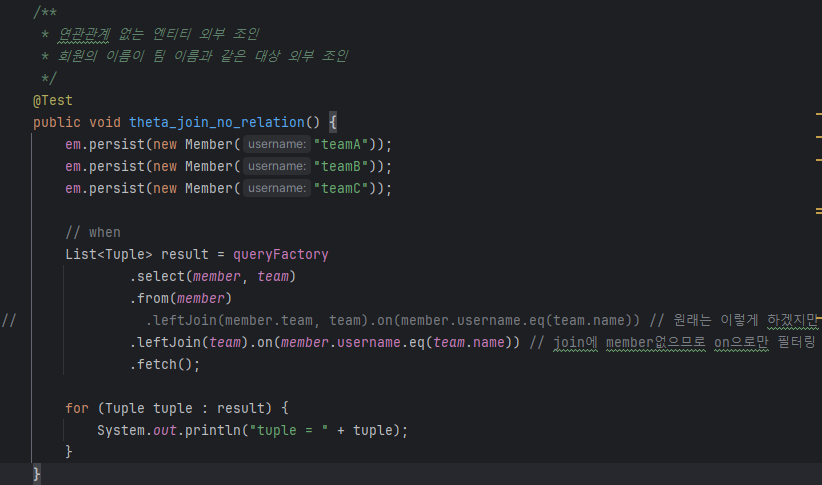The height and width of the screenshot is (485, 822).
Task: Click the "teamB" string literal
Action: [341, 166]
